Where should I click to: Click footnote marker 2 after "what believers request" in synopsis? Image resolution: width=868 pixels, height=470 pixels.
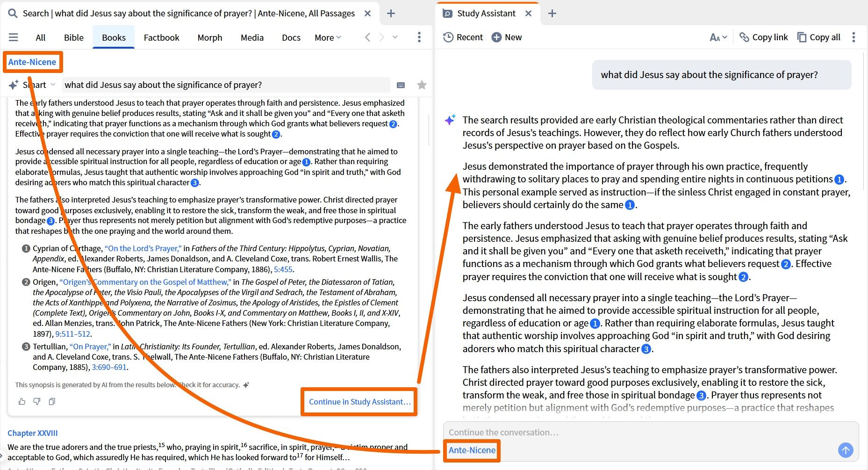click(393, 124)
